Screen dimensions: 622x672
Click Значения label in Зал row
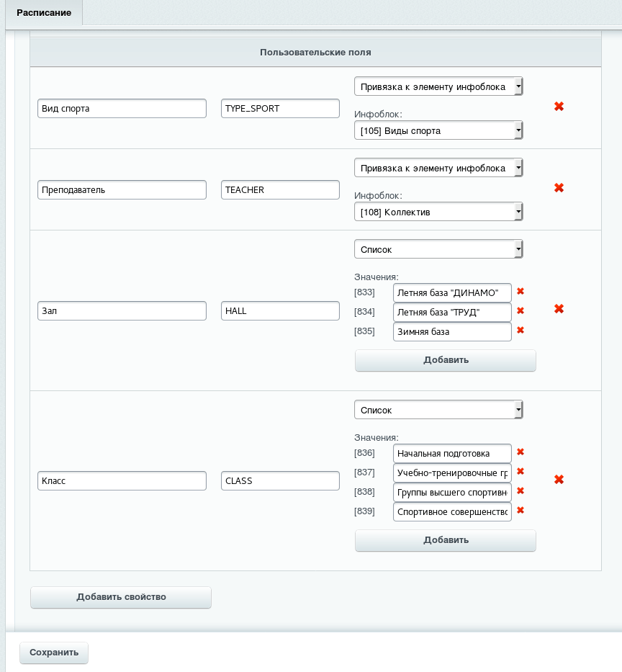[376, 277]
